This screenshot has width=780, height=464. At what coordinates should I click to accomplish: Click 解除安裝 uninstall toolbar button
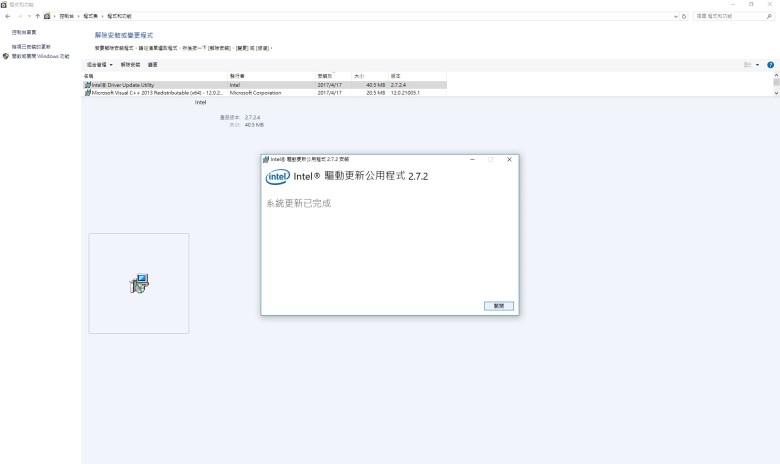point(130,65)
